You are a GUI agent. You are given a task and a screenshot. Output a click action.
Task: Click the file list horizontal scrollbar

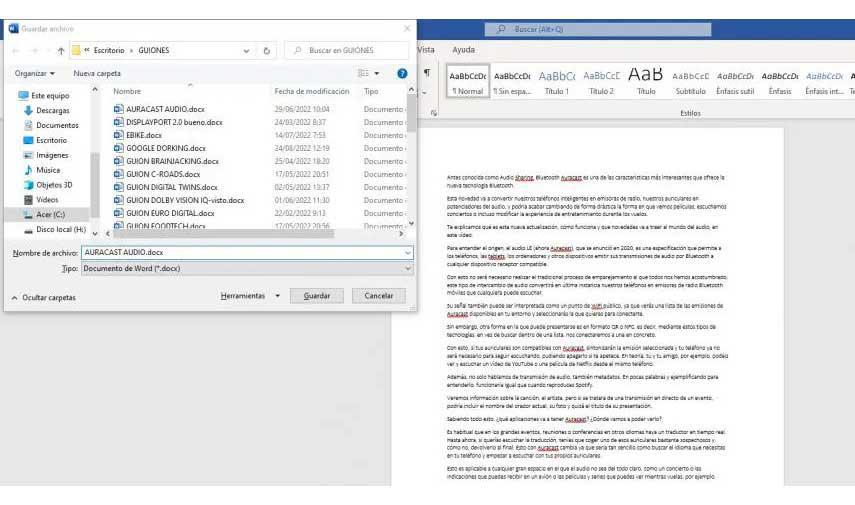tap(223, 233)
